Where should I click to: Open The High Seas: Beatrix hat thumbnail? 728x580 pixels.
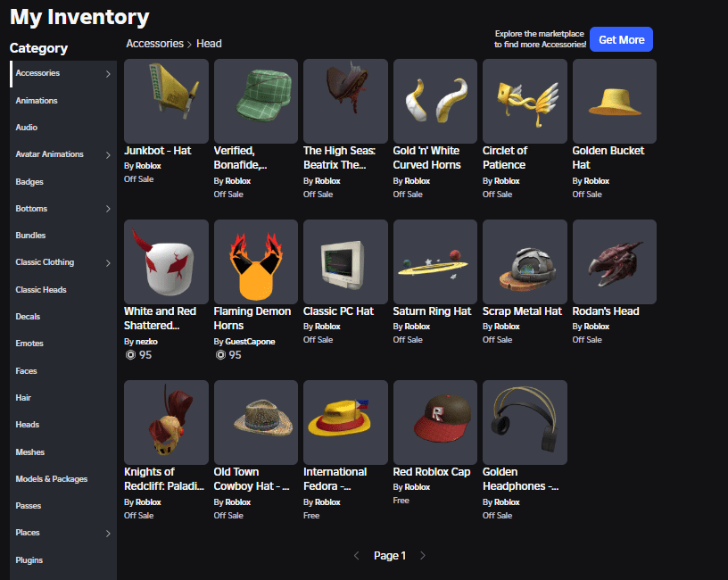(x=345, y=101)
